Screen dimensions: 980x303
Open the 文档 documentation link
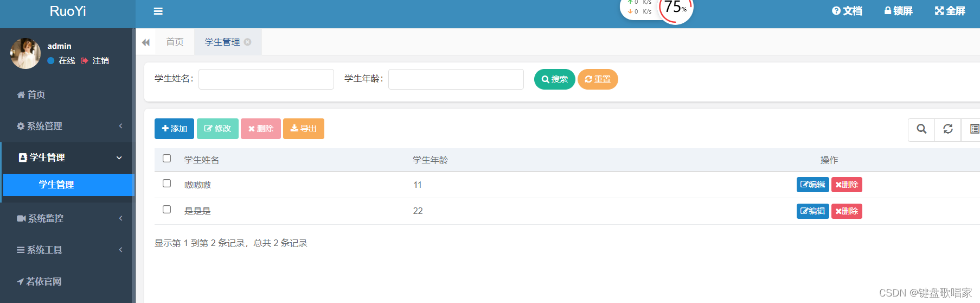(847, 11)
